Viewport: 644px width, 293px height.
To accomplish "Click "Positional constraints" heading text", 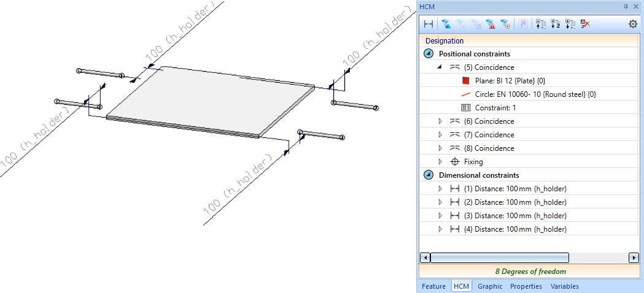I will (475, 54).
